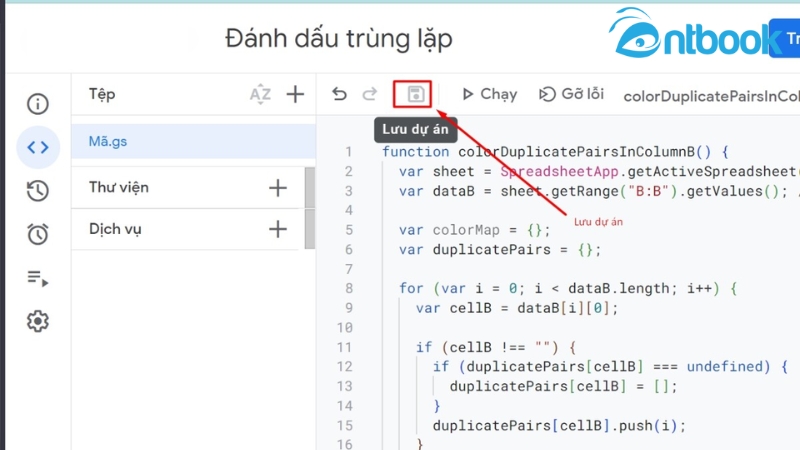Sort files alphabetically with AZ icon

tap(260, 94)
